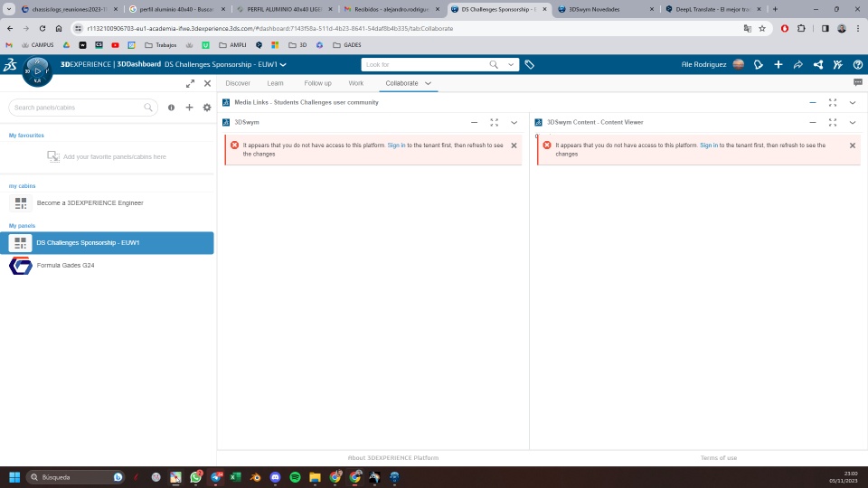Click the info icon near panel search

click(x=171, y=108)
